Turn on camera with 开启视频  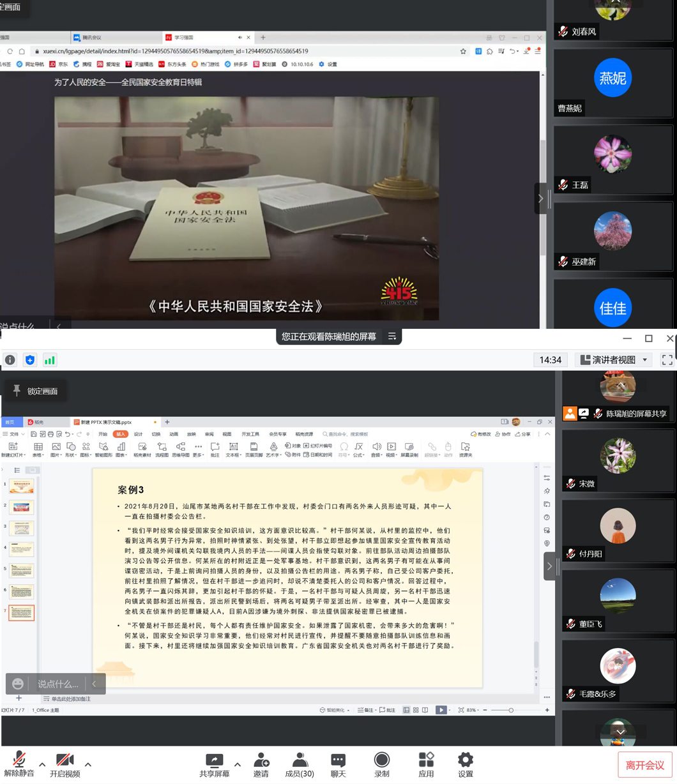click(65, 764)
